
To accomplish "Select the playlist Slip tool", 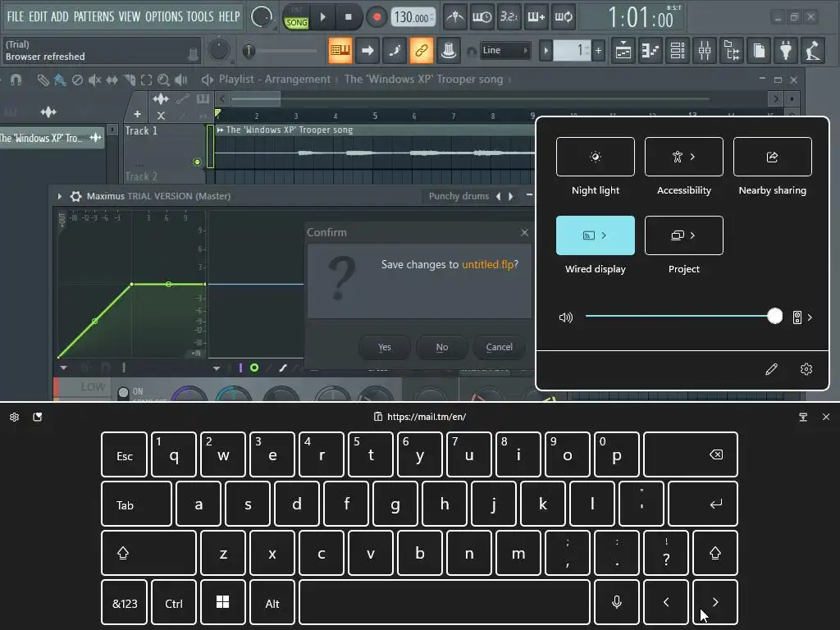I will point(112,80).
